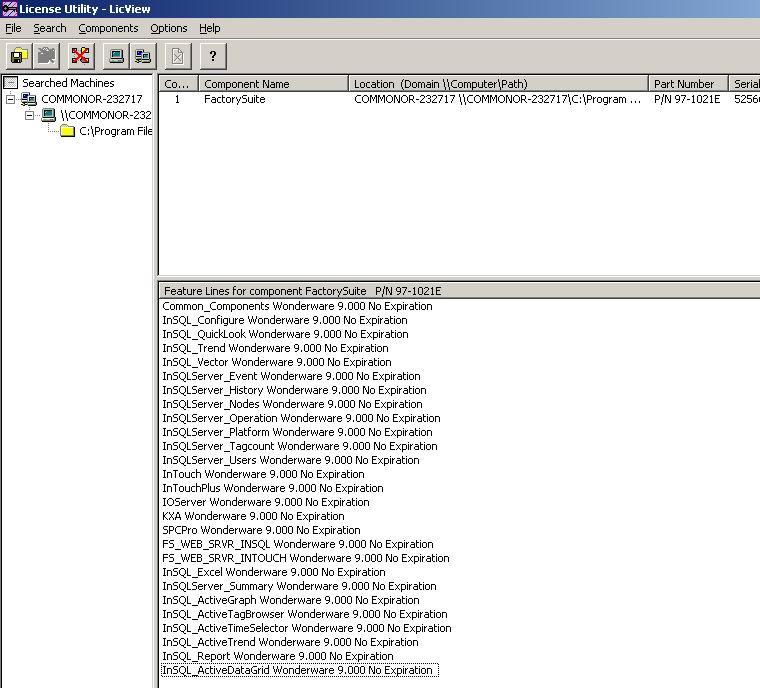
Task: Select the IOServer feature line
Action: click(x=266, y=503)
